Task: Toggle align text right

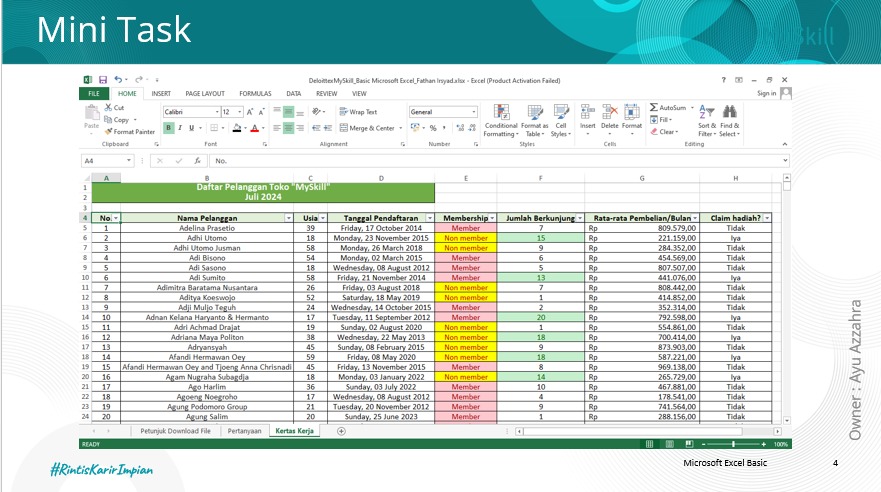Action: (x=300, y=128)
